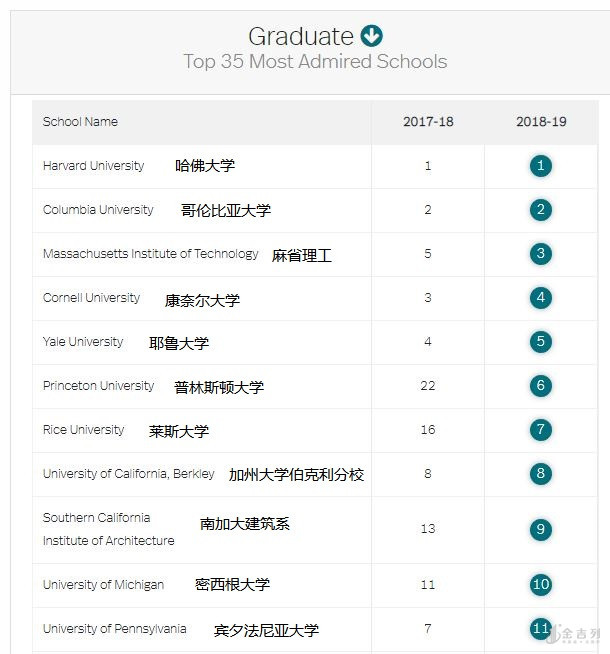Select Harvard University text

point(93,166)
